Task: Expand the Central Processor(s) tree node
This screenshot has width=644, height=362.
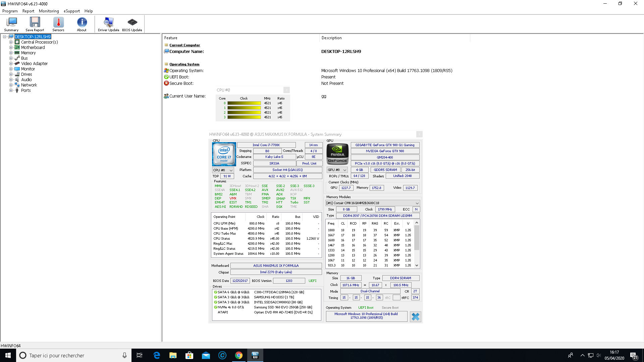Action: tap(11, 42)
